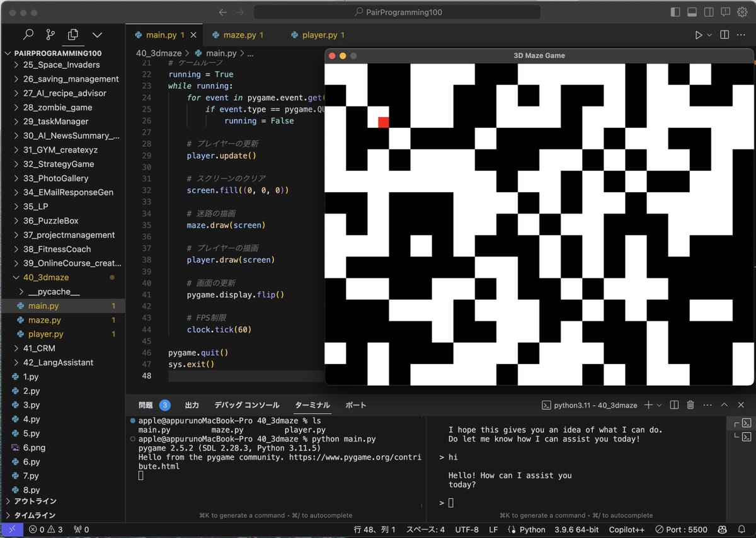This screenshot has width=756, height=538.
Task: Select main.py in the explorer tree
Action: pos(43,306)
